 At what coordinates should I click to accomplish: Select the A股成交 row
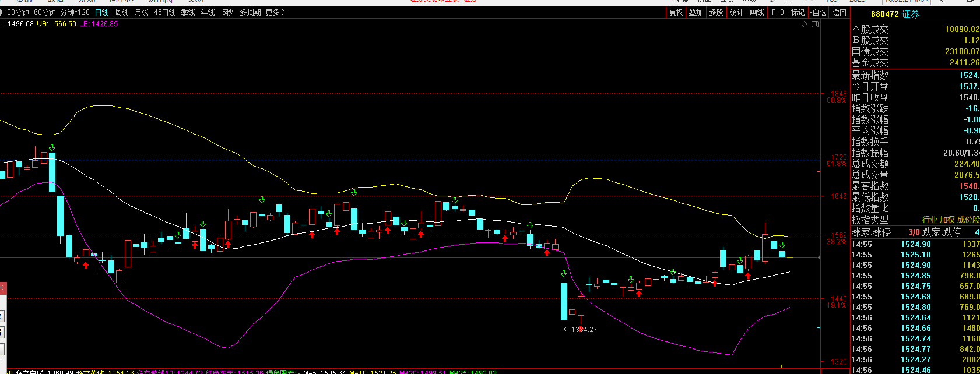915,29
